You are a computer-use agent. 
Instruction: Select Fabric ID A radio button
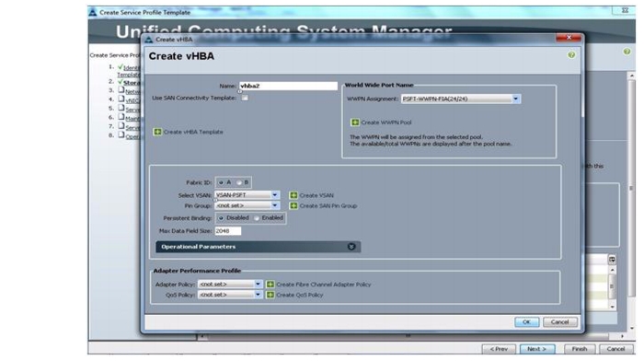pos(221,182)
